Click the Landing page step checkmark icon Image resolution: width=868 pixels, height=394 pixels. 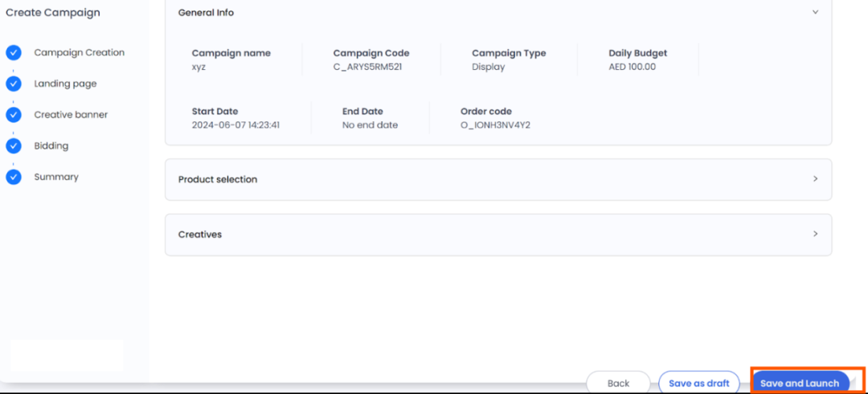click(14, 84)
